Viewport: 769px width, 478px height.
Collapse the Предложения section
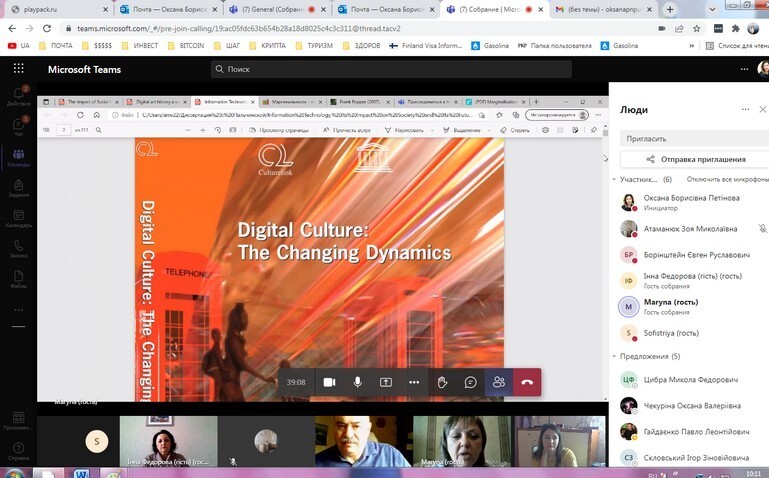tap(614, 356)
